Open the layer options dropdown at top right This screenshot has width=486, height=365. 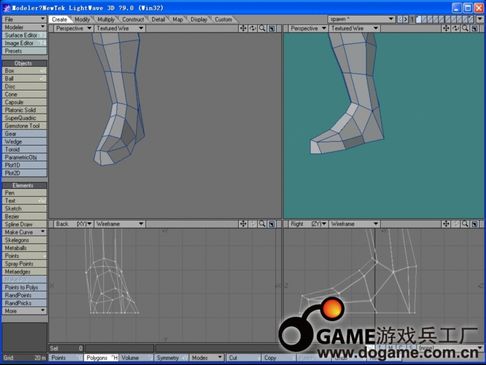(480, 19)
